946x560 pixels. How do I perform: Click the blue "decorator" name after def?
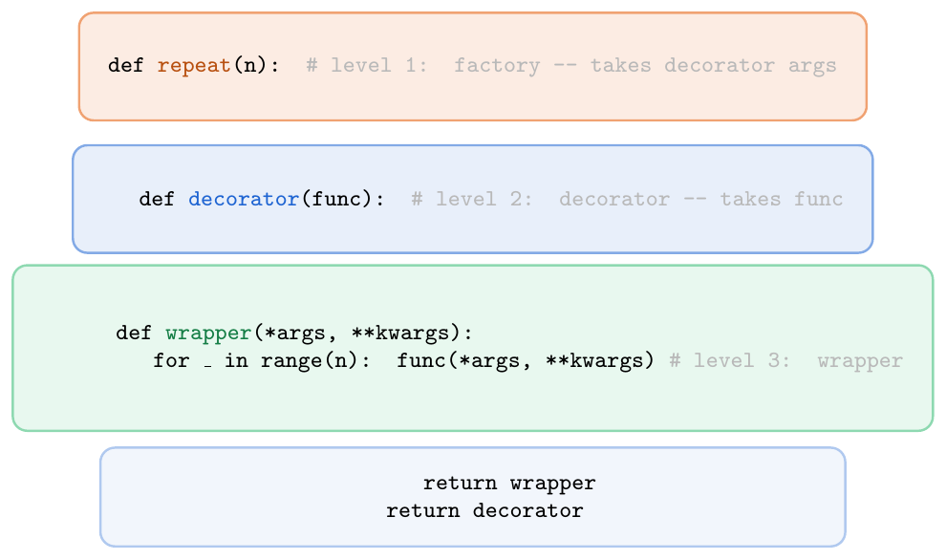pyautogui.click(x=244, y=199)
